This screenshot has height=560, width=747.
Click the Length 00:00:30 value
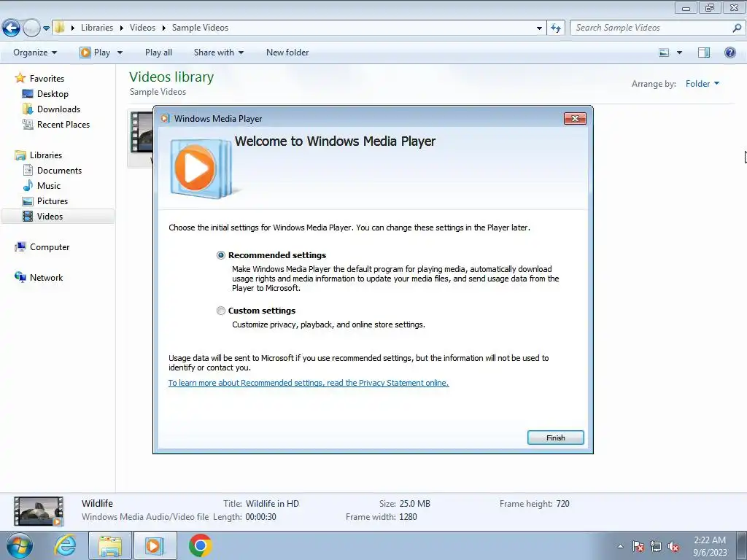tap(260, 517)
